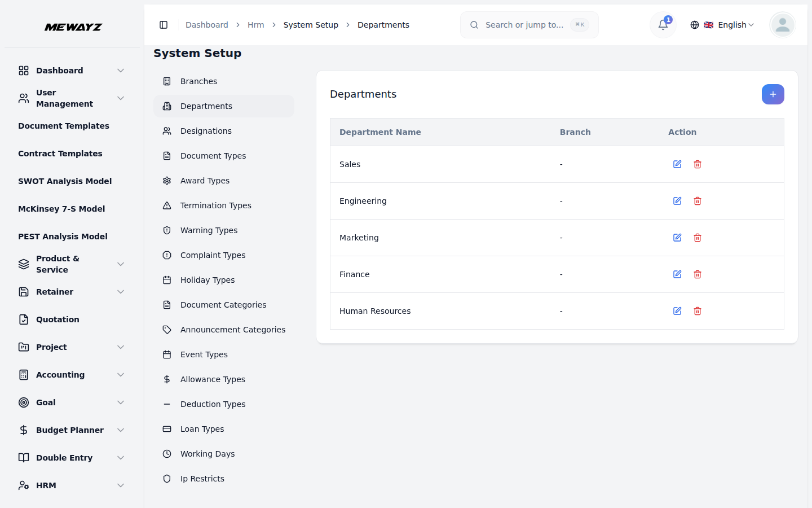Delete the Sales department

(698, 164)
